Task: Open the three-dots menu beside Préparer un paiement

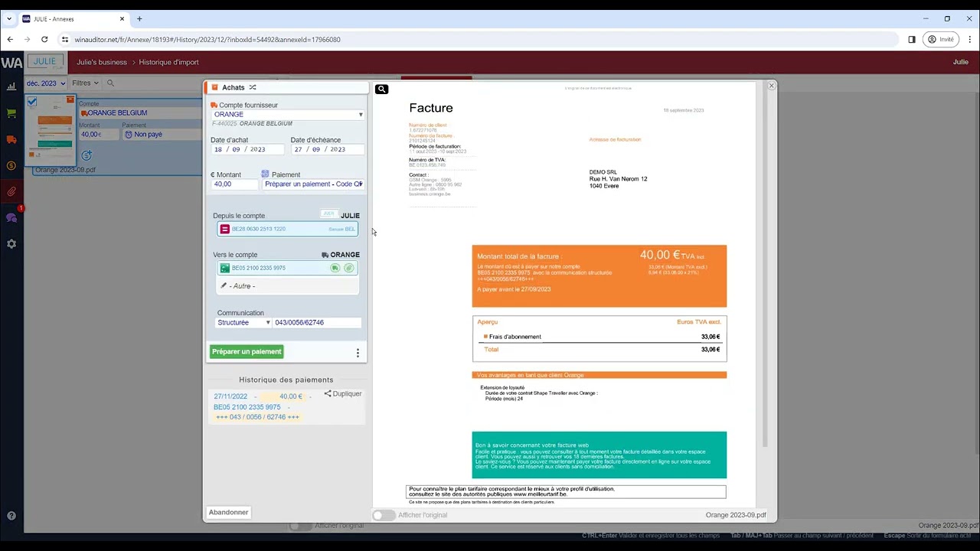Action: (358, 353)
